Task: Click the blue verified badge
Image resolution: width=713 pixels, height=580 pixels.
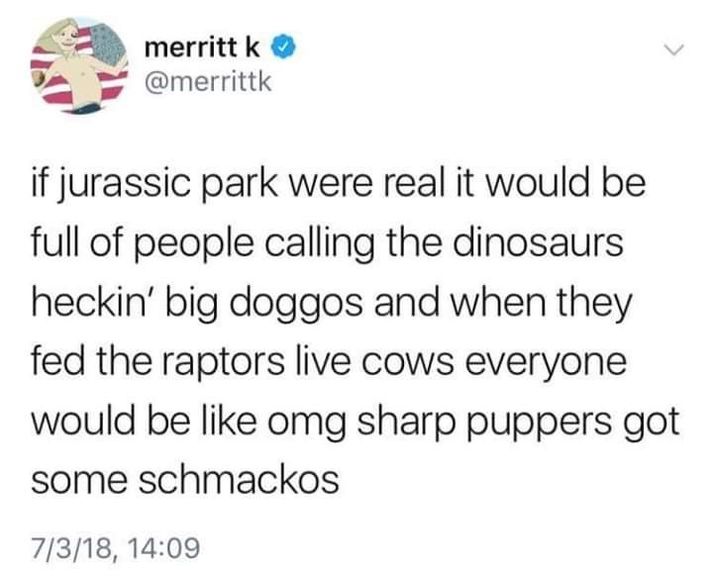Action: click(x=284, y=47)
